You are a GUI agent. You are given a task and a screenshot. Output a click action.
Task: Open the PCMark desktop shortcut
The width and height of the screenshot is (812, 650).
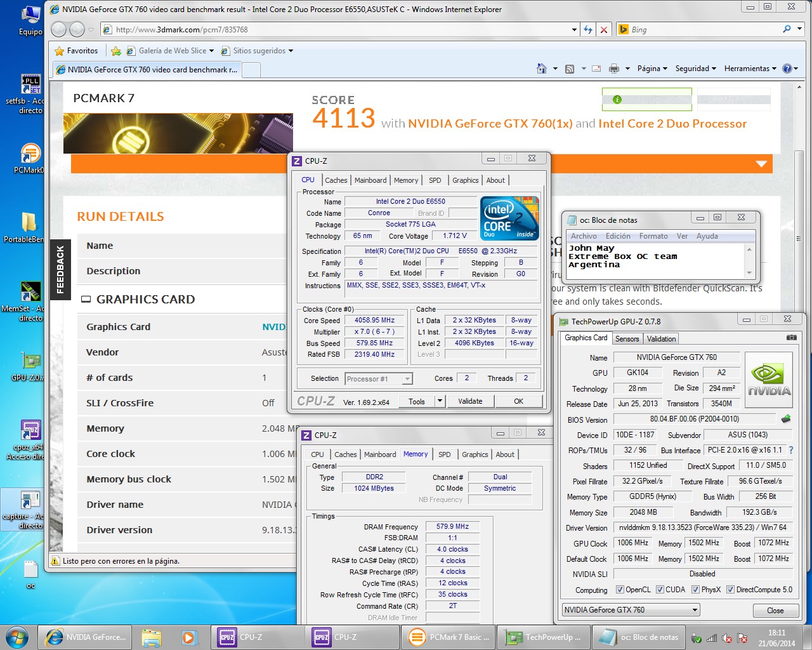tap(30, 159)
